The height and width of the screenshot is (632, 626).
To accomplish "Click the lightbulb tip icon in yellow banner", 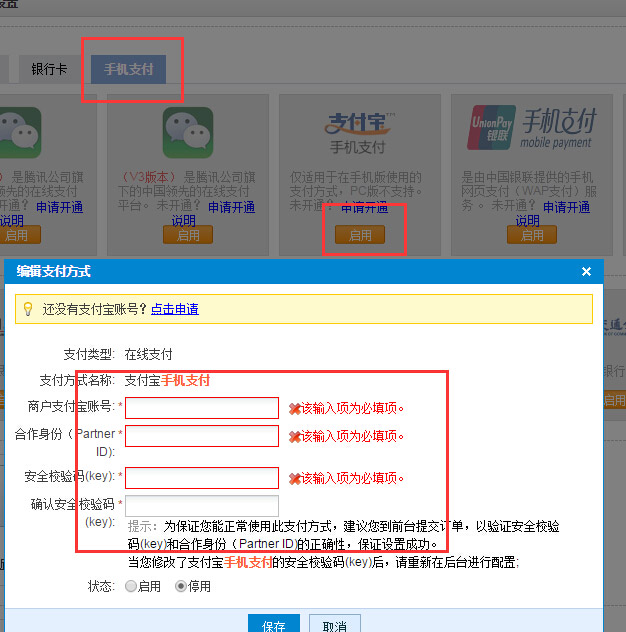I will click(28, 309).
